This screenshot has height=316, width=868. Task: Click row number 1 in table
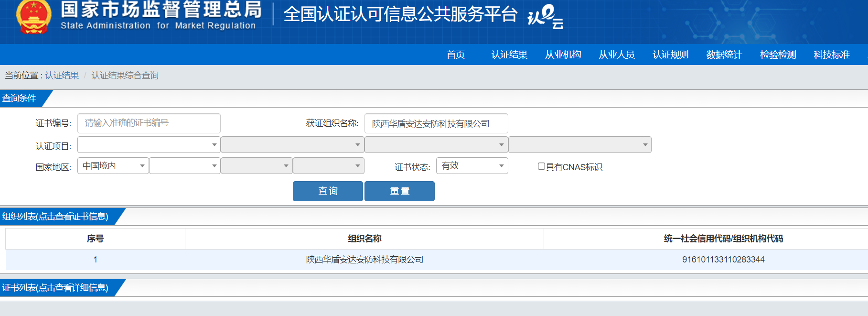[95, 260]
